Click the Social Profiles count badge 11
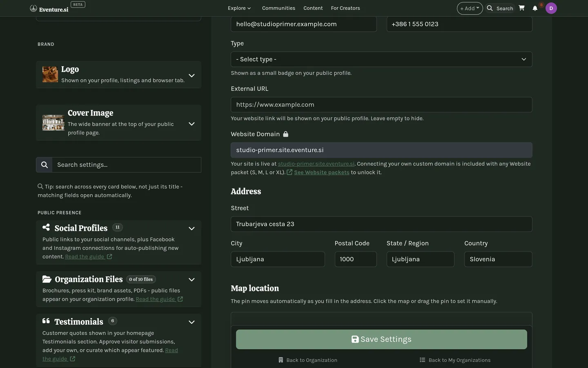The image size is (588, 368). click(117, 227)
